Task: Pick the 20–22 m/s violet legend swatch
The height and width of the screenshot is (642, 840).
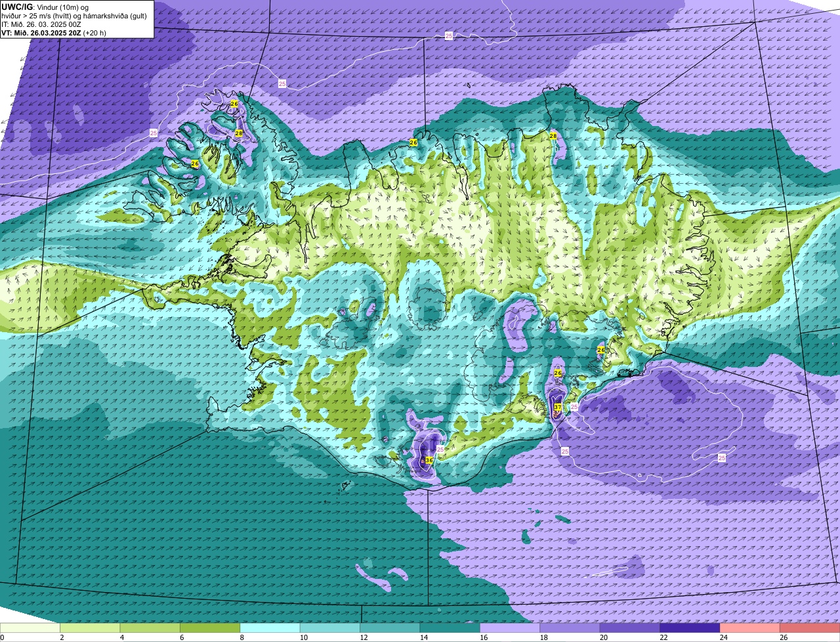Action: pyautogui.click(x=630, y=628)
